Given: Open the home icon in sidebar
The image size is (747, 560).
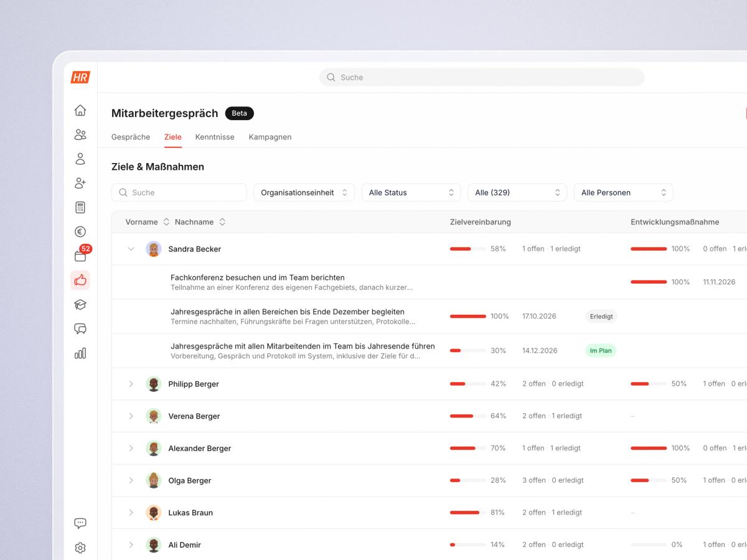Looking at the screenshot, I should pyautogui.click(x=80, y=110).
